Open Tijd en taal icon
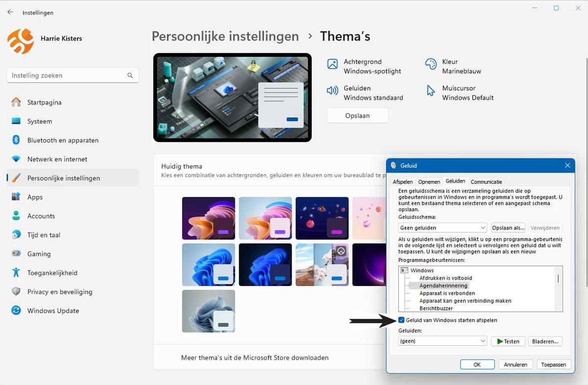Viewport: 588px width, 385px height. click(x=16, y=235)
